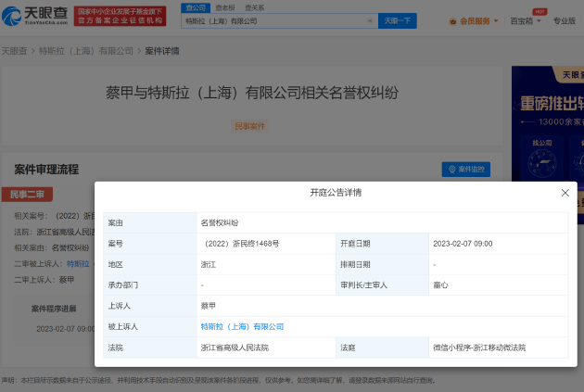Click the 民事案件 tag

pos(250,126)
